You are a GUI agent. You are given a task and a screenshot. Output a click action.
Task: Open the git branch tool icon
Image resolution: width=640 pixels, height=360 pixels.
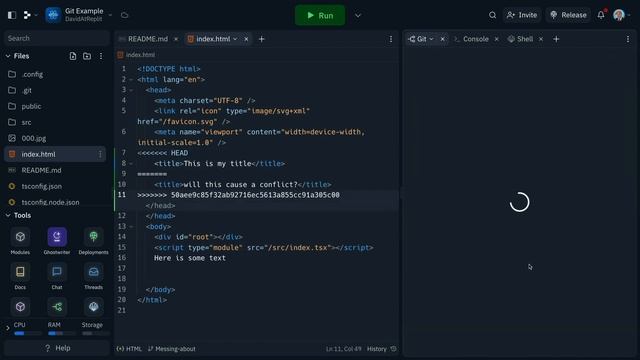(x=57, y=307)
